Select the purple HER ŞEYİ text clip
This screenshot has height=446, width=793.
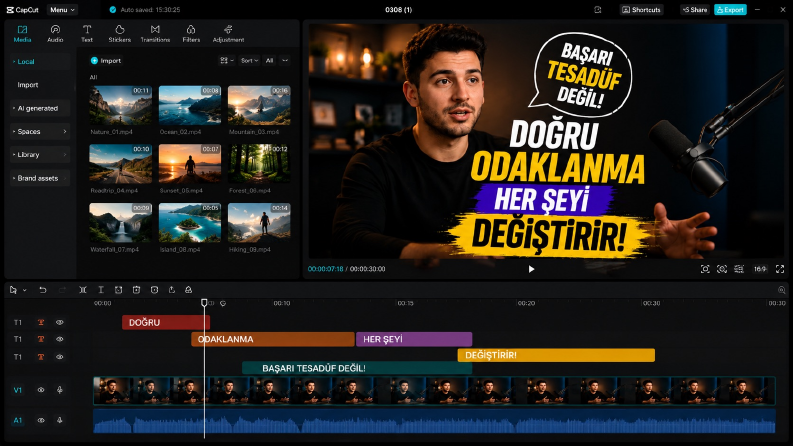click(x=414, y=339)
